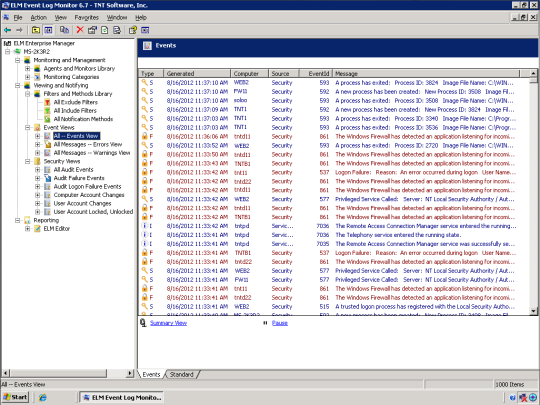Select the Reporting tree node

point(46,220)
